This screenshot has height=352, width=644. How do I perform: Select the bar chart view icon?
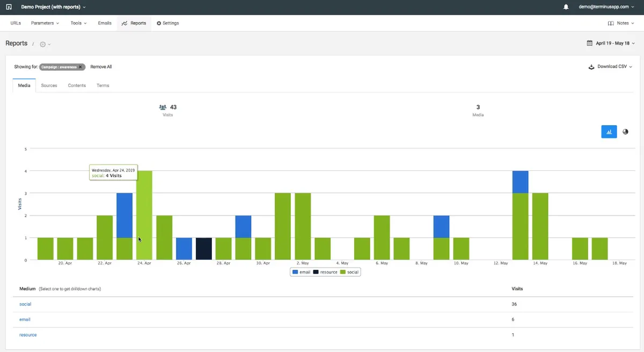tap(609, 131)
